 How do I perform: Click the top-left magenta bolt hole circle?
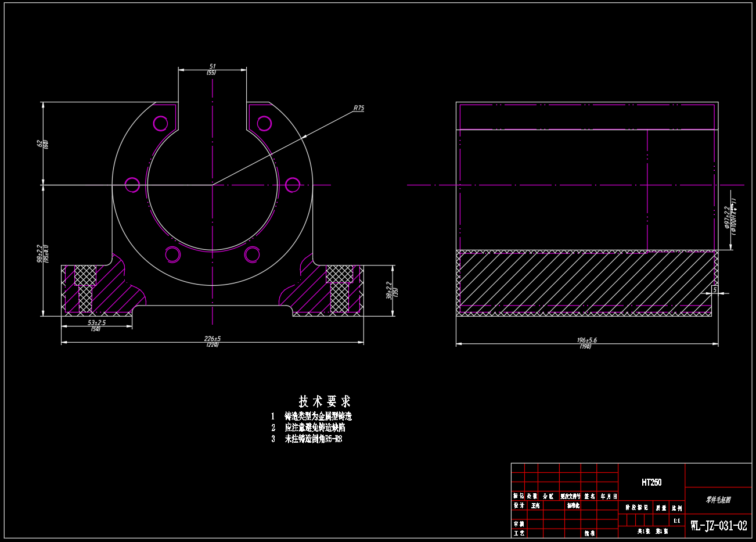pyautogui.click(x=160, y=123)
